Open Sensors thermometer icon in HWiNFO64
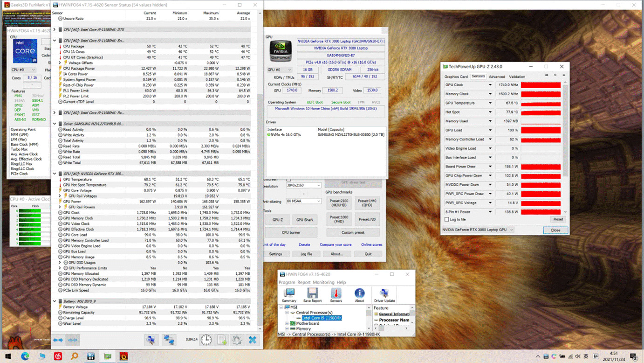Screen dimensions: 644x363 click(336, 295)
